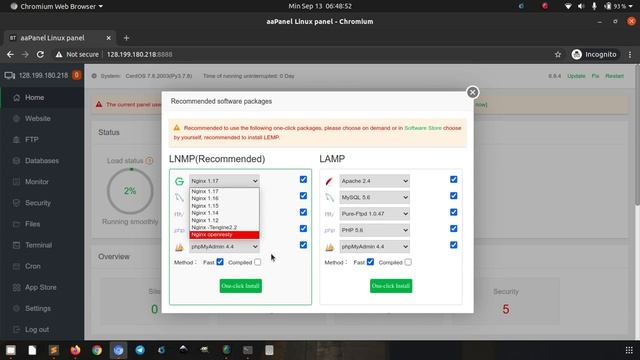This screenshot has height=360, width=640.
Task: Choose Nginx 1.15 option in dropdown
Action: click(x=224, y=206)
